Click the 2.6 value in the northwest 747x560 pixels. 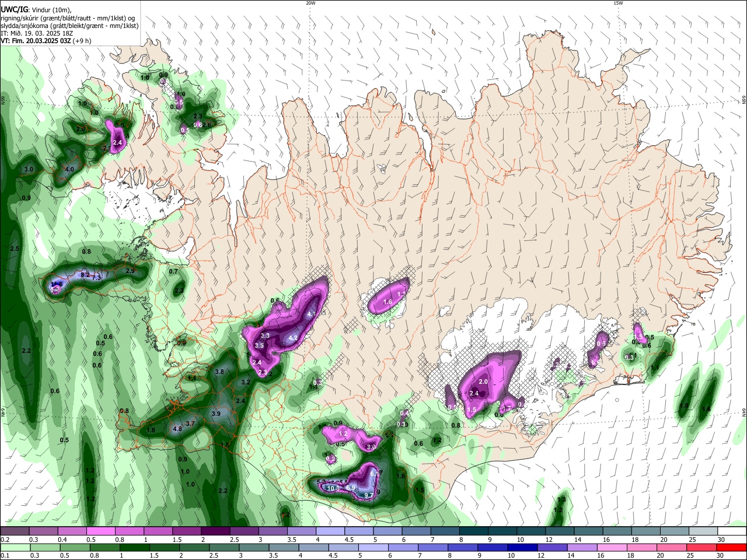(x=207, y=125)
